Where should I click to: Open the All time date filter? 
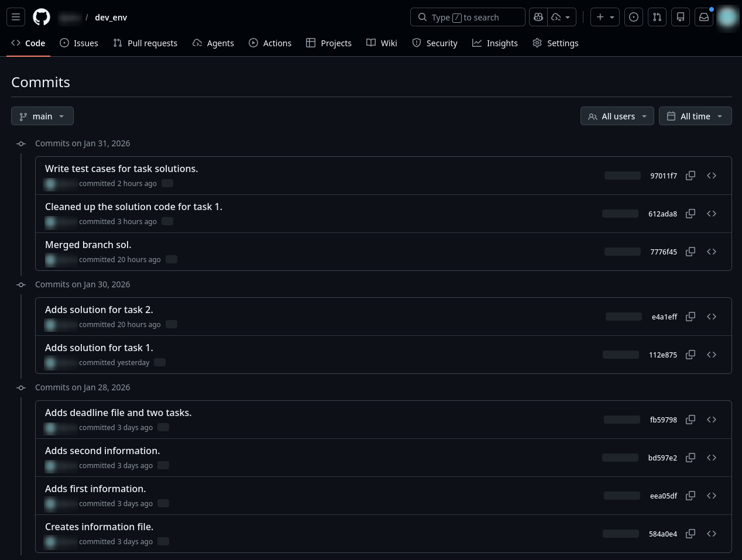(x=695, y=116)
